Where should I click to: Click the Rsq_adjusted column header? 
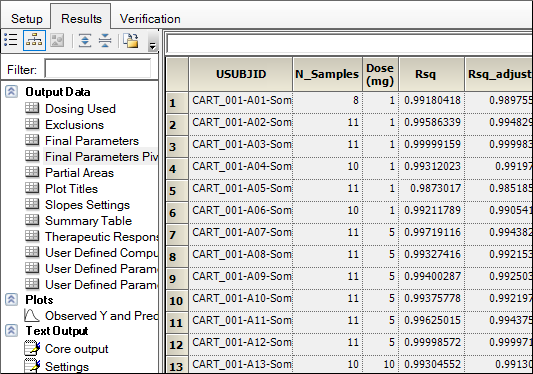click(499, 74)
